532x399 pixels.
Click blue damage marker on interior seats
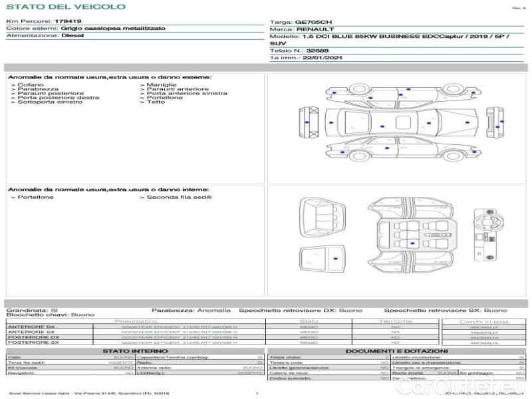point(412,243)
